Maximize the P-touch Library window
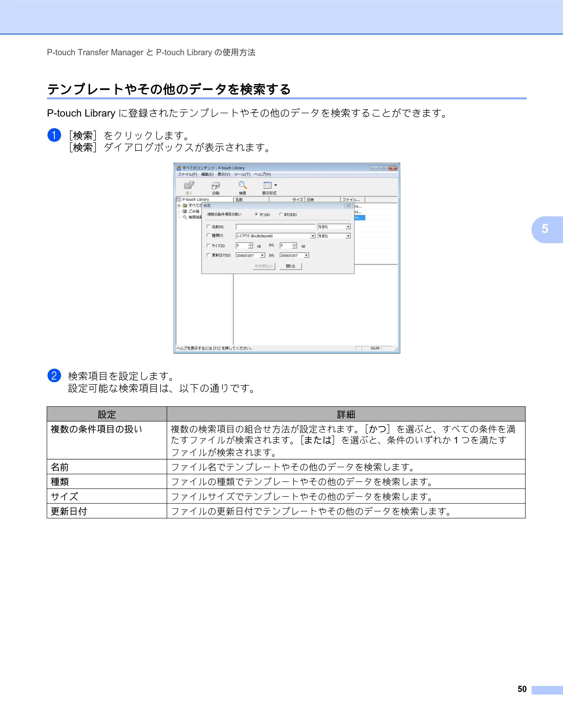Screen dimensions: 563x728 tap(384, 168)
